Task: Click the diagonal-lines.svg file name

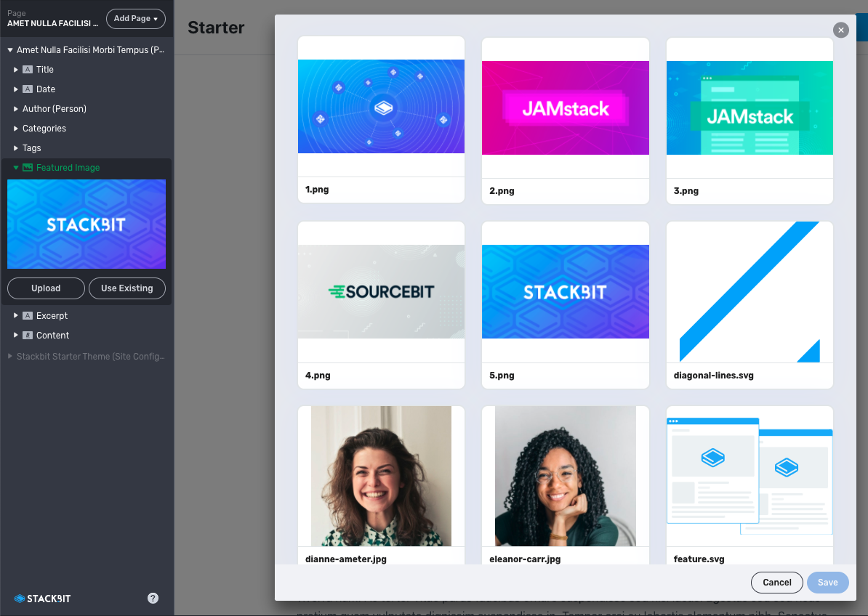Action: 714,375
